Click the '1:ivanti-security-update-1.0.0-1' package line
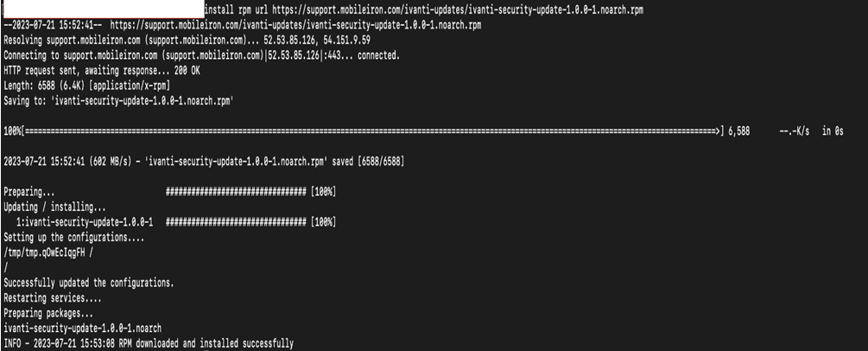 [x=84, y=222]
